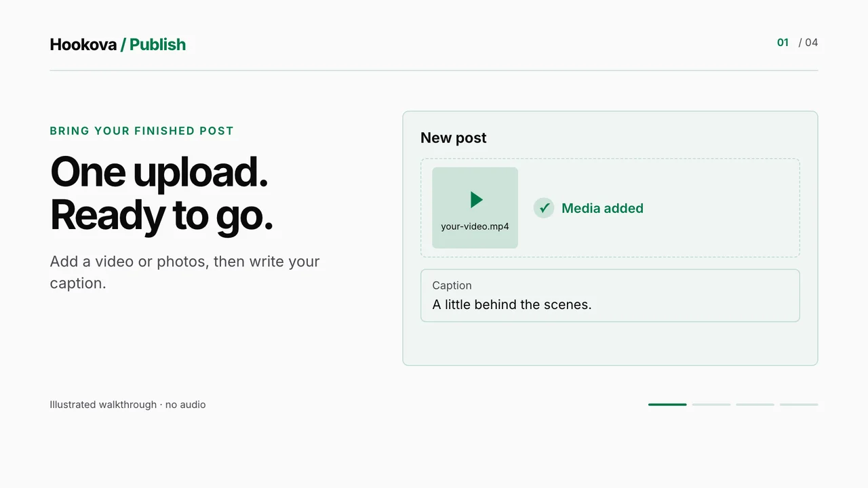The width and height of the screenshot is (868, 488).
Task: Click the "Media added" status text
Action: pyautogui.click(x=602, y=208)
